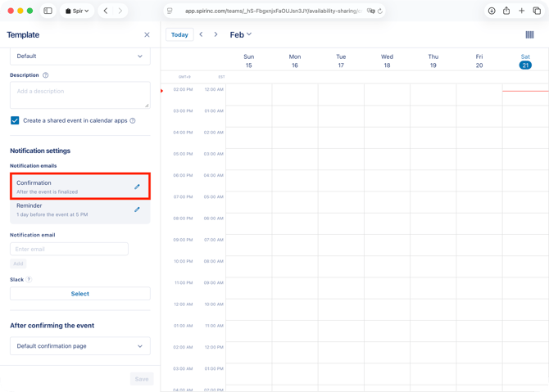The width and height of the screenshot is (549, 392).
Task: Toggle Create a shared event checkbox
Action: coord(15,120)
